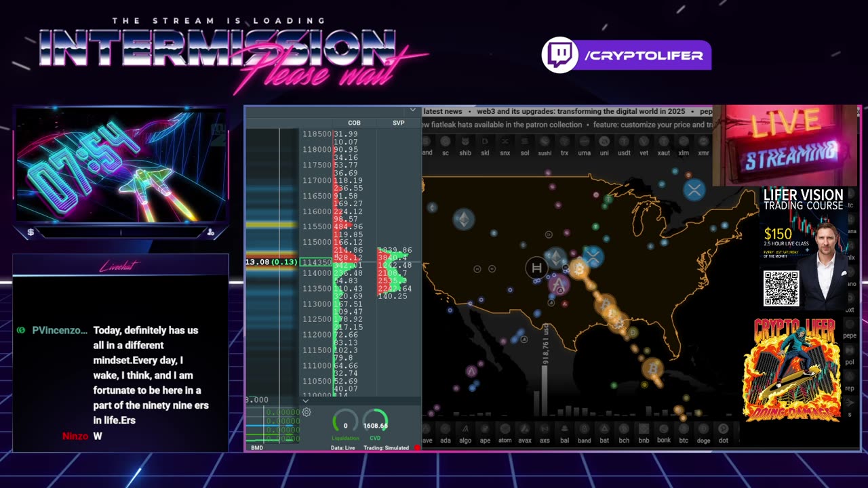Click the Liquidation gauge
868x488 pixels.
345,425
